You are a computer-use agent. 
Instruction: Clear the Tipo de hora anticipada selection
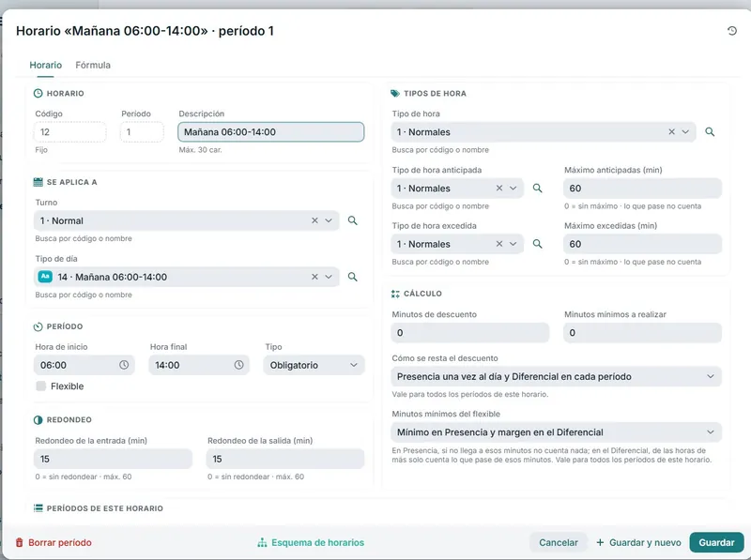(499, 189)
